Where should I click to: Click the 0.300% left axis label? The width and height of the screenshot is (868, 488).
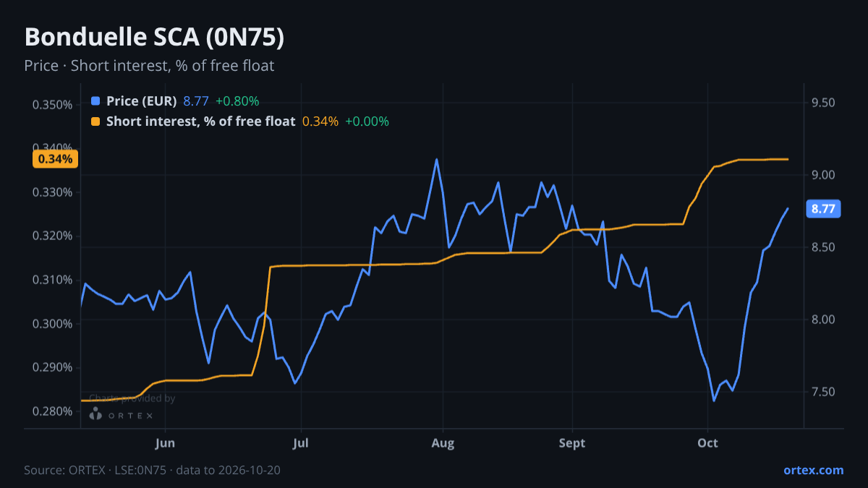pyautogui.click(x=52, y=323)
